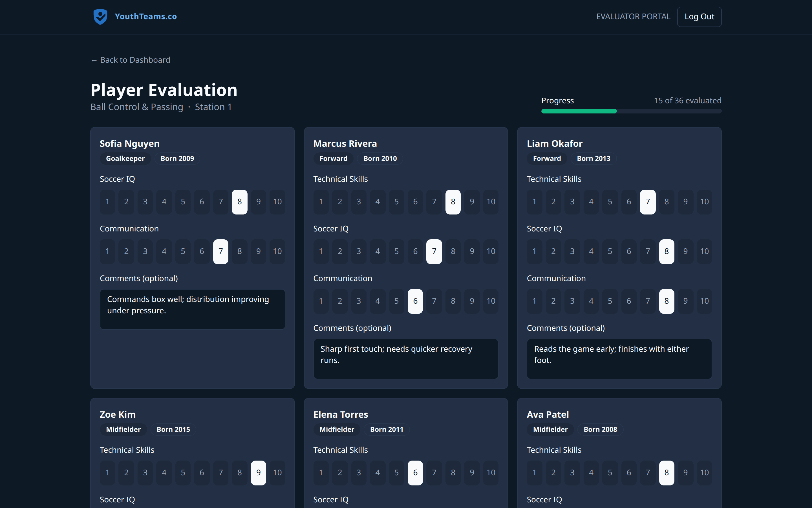812x508 pixels.
Task: Pick 1 for Liam Okafor Communication
Action: [534, 301]
